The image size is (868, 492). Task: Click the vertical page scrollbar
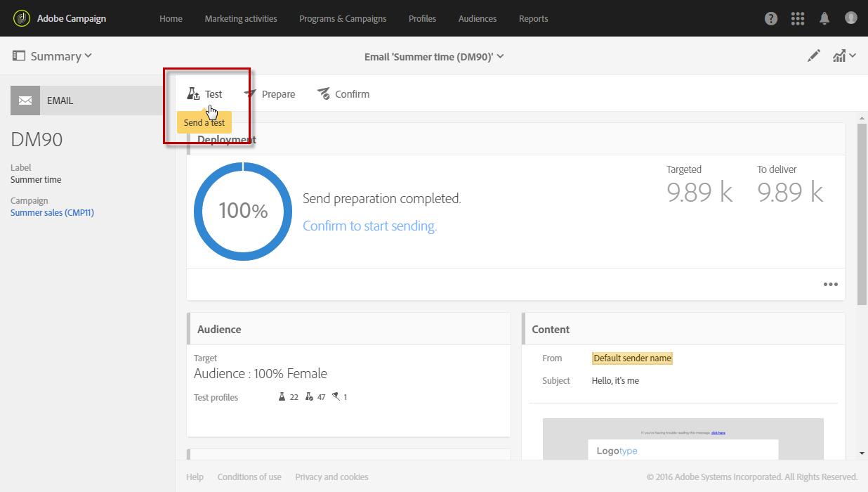click(862, 211)
